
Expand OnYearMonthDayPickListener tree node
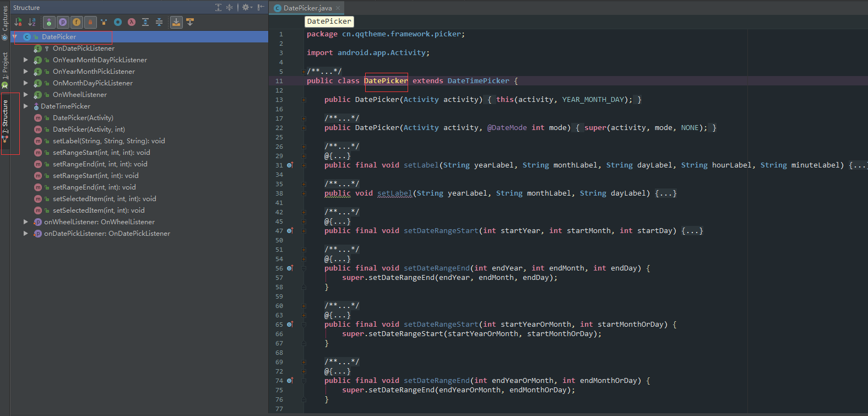click(x=25, y=60)
